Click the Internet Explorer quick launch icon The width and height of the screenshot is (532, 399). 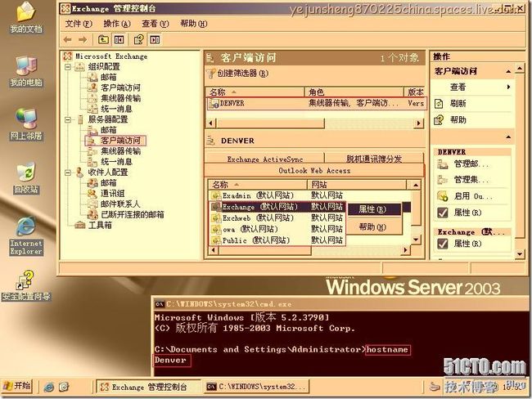(x=49, y=387)
